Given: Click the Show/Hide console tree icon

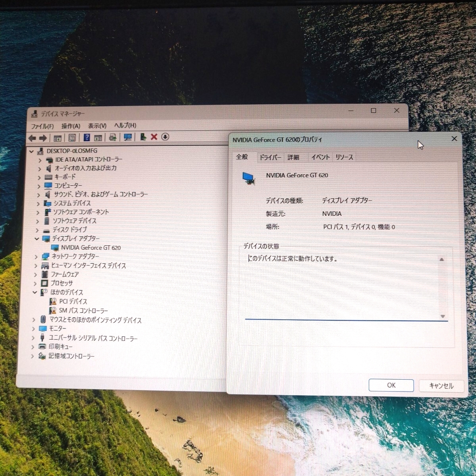Looking at the screenshot, I should (x=58, y=138).
